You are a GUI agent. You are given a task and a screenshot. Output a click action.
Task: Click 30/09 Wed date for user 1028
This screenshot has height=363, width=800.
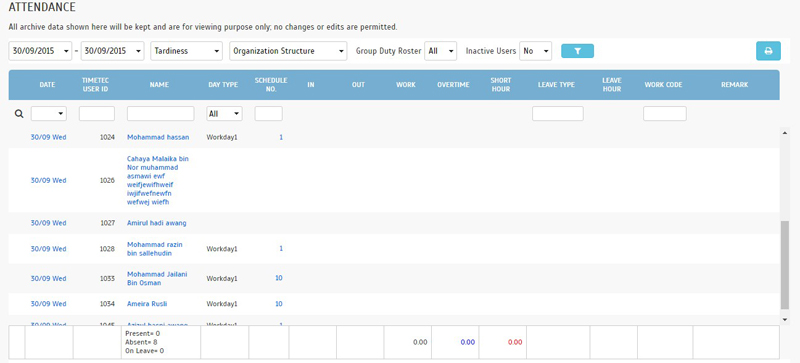point(48,249)
